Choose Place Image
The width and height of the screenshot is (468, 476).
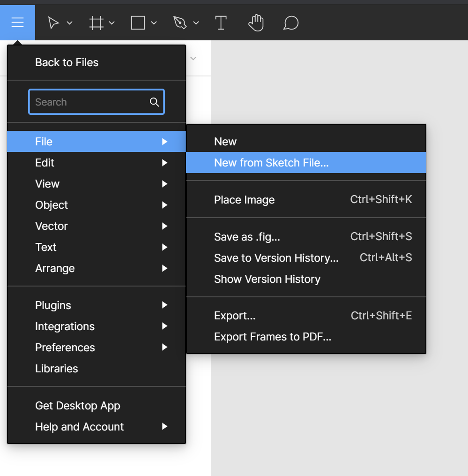click(x=306, y=199)
